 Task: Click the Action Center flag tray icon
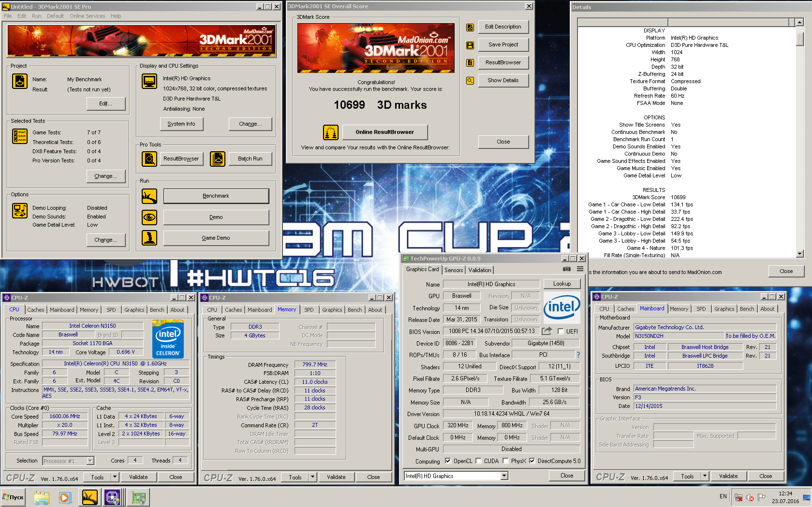pos(762,497)
